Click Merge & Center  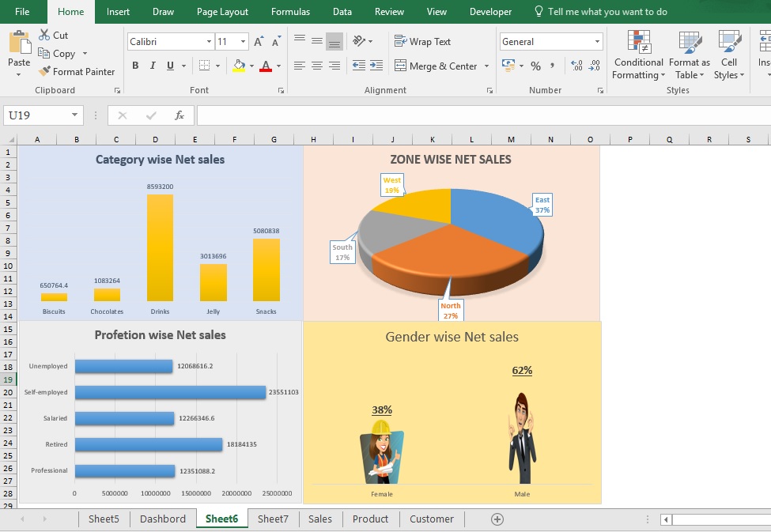436,66
